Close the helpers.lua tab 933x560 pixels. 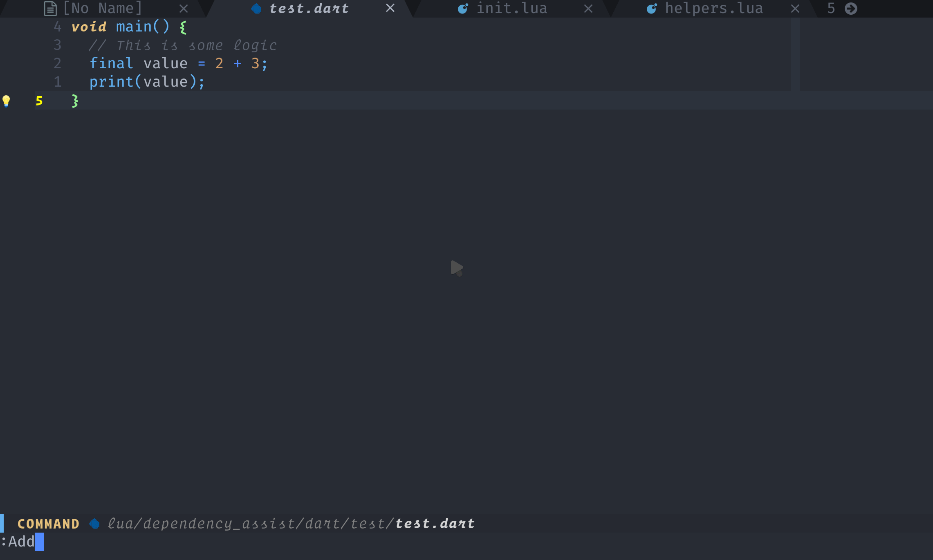(x=795, y=9)
